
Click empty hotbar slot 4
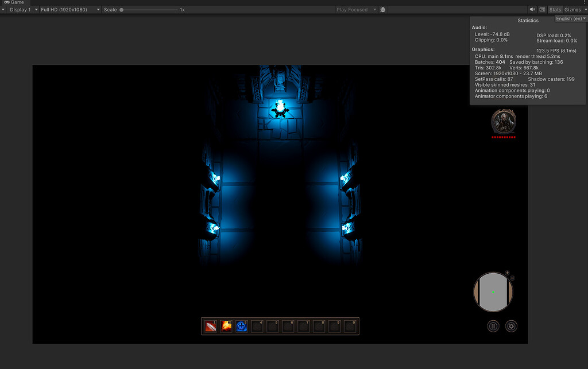[257, 326]
